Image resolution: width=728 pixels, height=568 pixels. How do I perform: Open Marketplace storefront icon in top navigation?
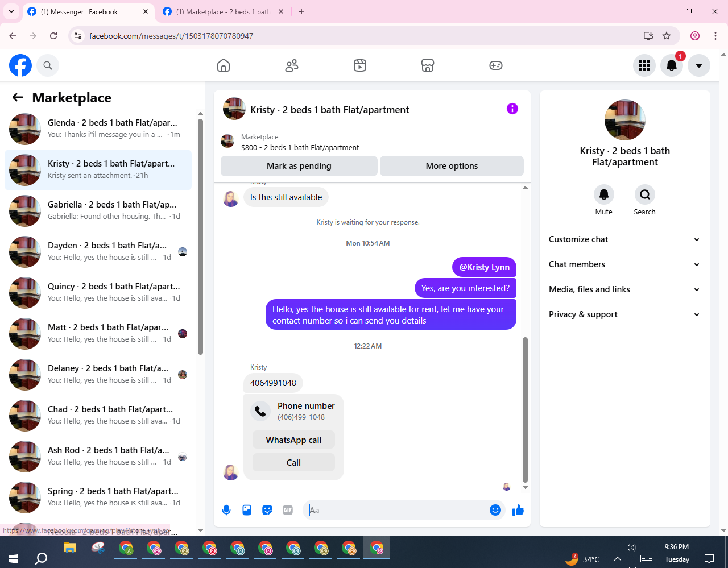pos(428,65)
